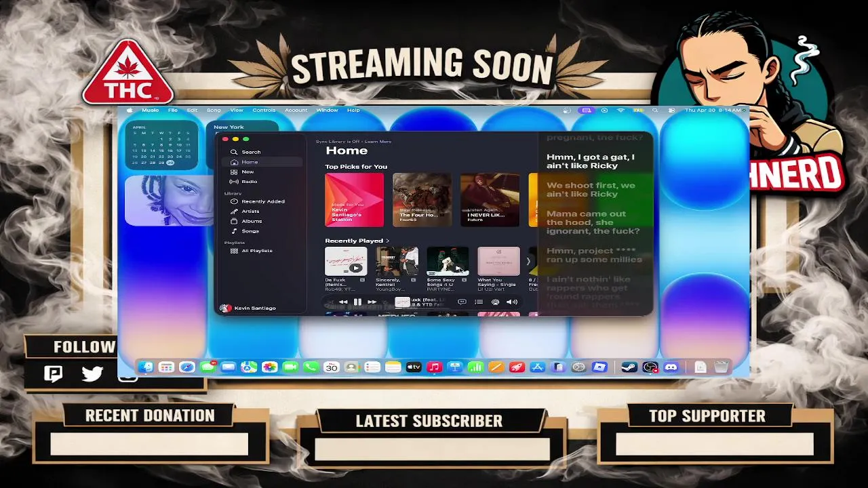Open Finder from the Dock

tap(145, 367)
